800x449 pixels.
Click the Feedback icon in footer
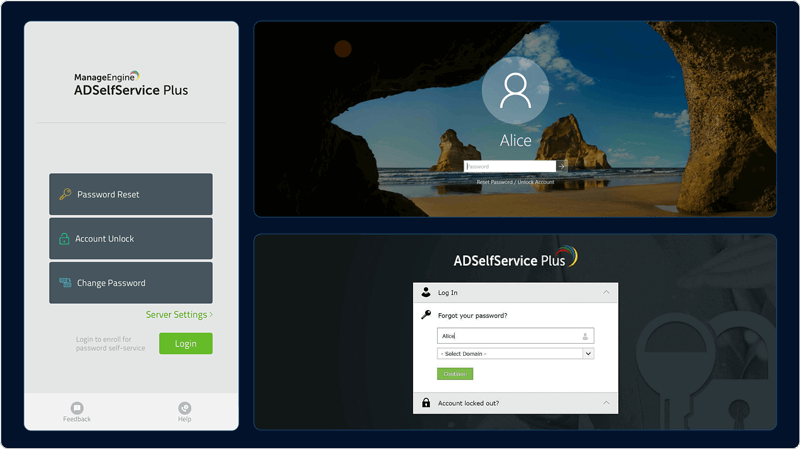(77, 408)
